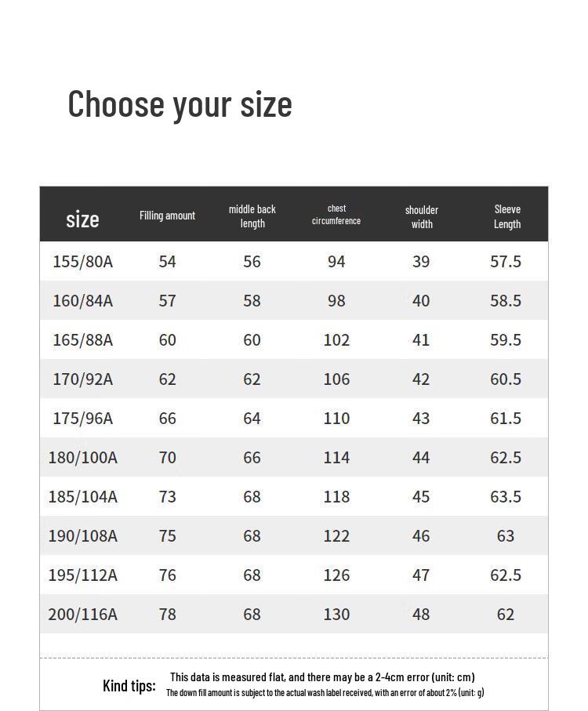The image size is (588, 711).
Task: Select the 175/96A size label
Action: coord(82,418)
